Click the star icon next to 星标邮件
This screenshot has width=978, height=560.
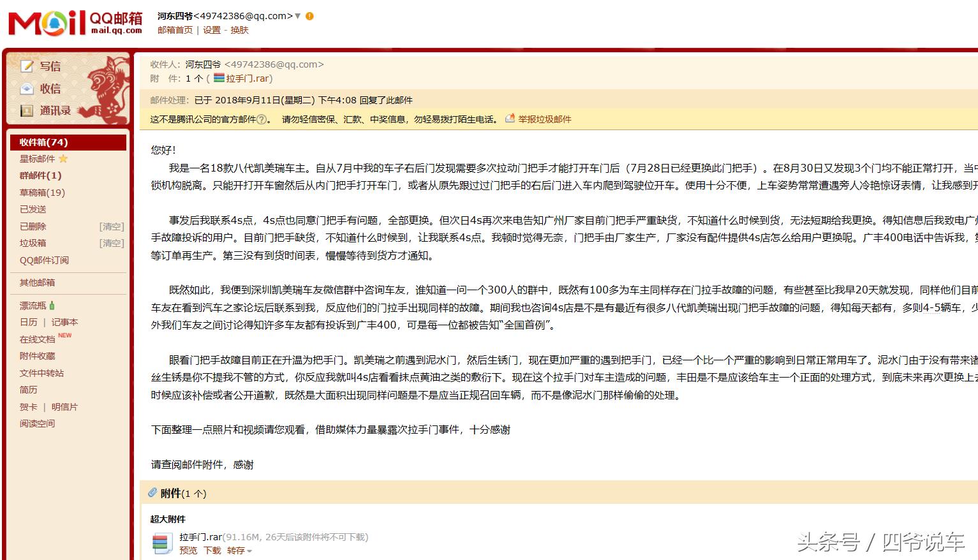click(x=64, y=158)
